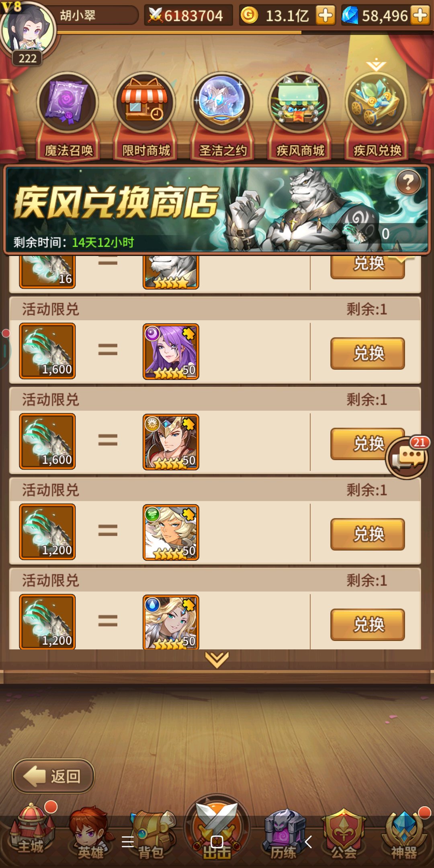Open the 限时商城 shop icon
This screenshot has width=434, height=868.
[145, 103]
